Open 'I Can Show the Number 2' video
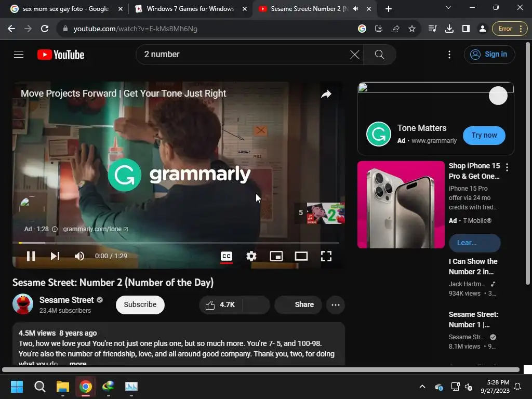The width and height of the screenshot is (532, 399). tap(473, 267)
